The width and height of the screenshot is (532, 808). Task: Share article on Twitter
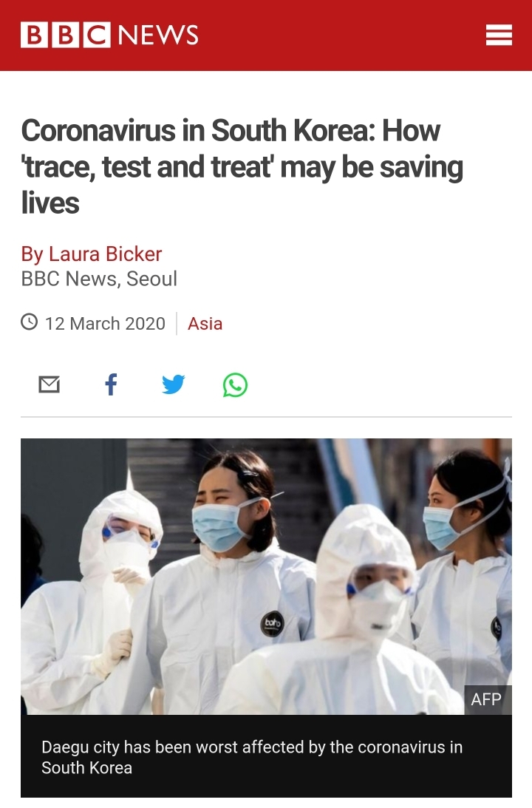click(x=173, y=384)
